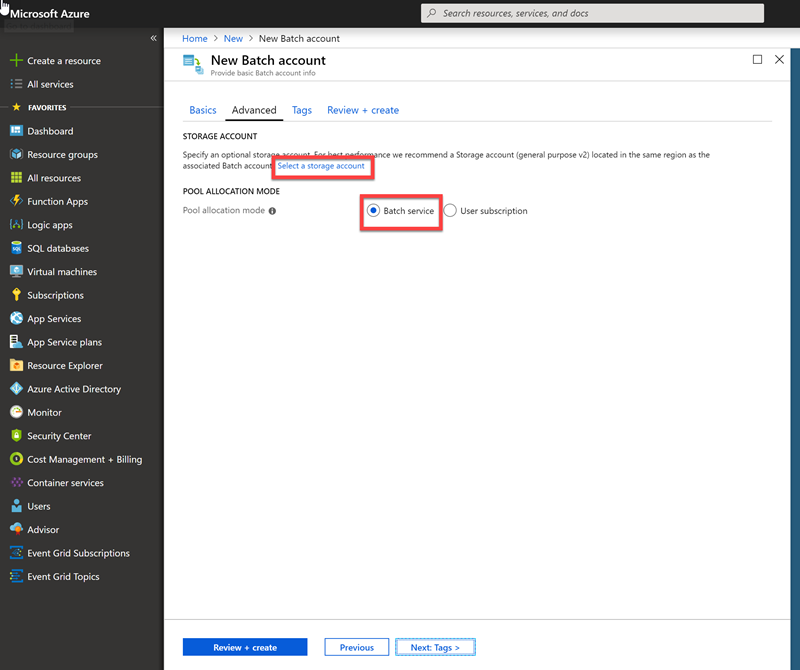Screen dimensions: 800x670
Task: Click the Microsoft Azure logo text
Action: (49, 14)
